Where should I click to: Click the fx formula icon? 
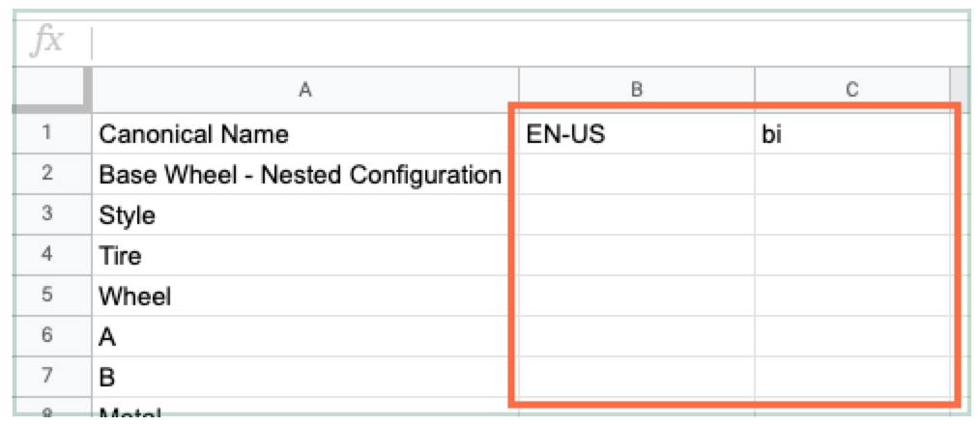click(x=48, y=42)
